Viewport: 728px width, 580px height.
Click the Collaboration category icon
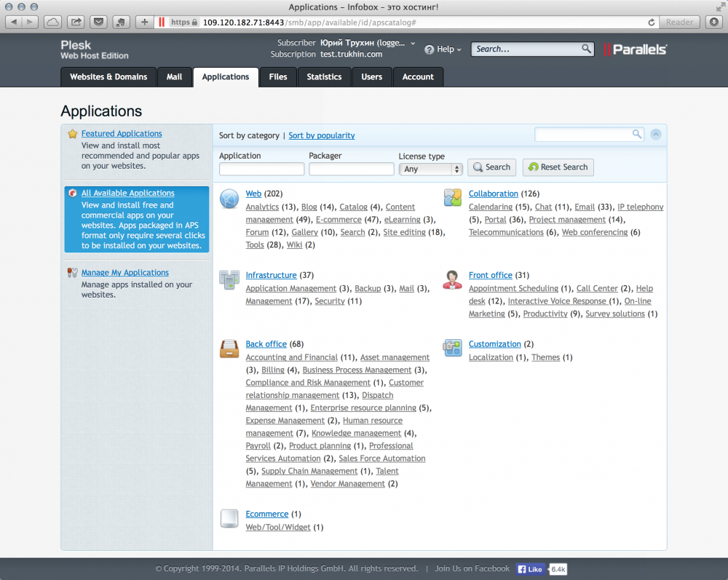click(452, 198)
